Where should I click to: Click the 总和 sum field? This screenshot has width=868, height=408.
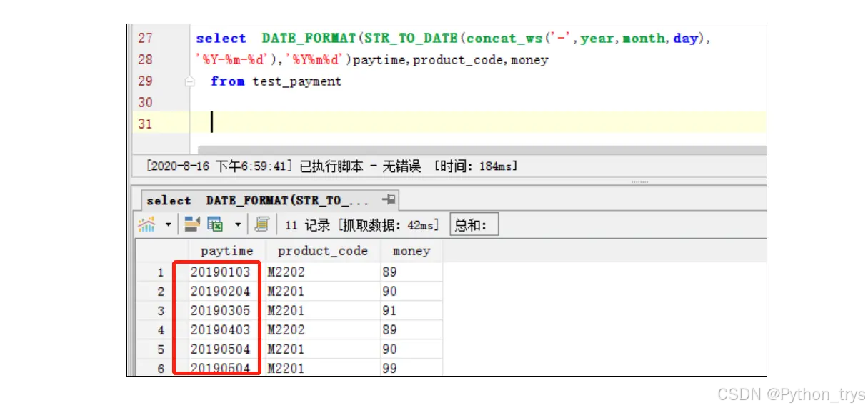coord(474,226)
